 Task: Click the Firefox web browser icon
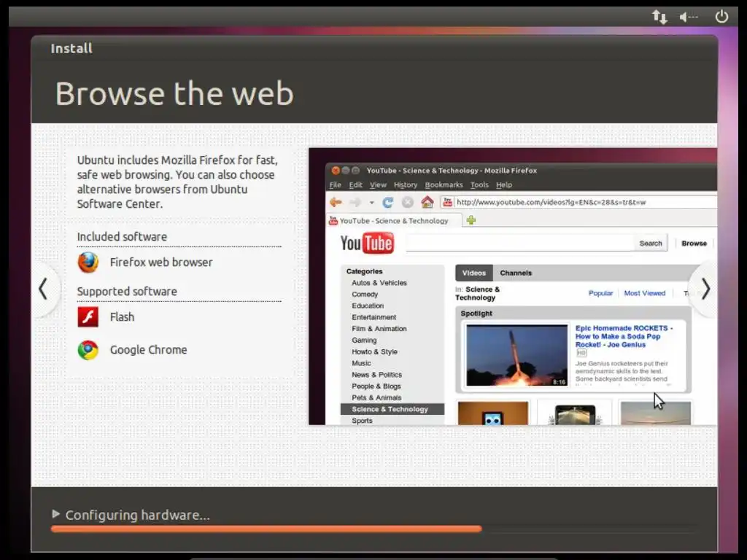pos(88,262)
